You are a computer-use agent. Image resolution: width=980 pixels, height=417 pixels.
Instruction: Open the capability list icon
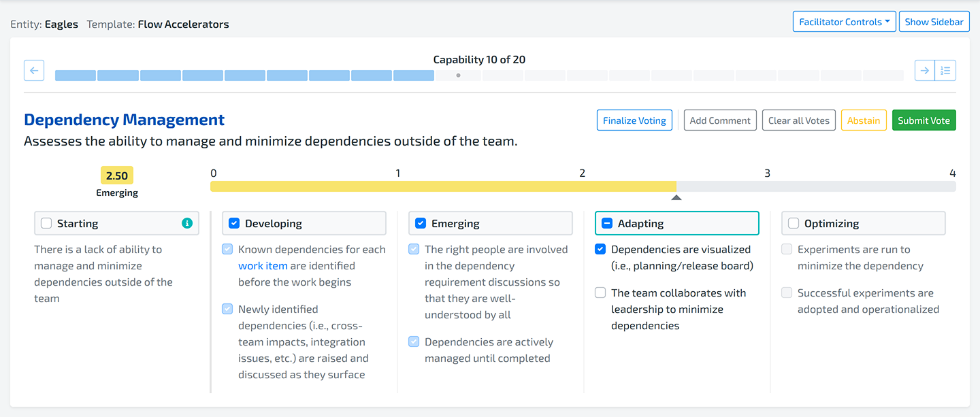coord(945,70)
